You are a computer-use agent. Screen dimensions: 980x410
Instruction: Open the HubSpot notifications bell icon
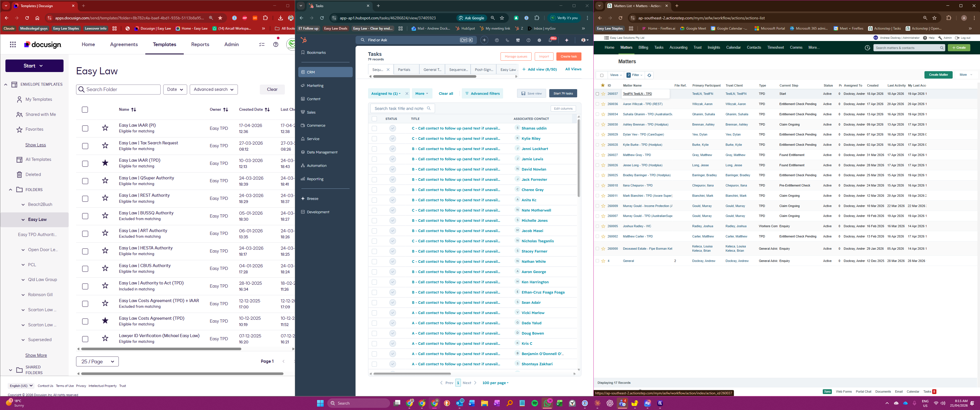click(x=550, y=40)
